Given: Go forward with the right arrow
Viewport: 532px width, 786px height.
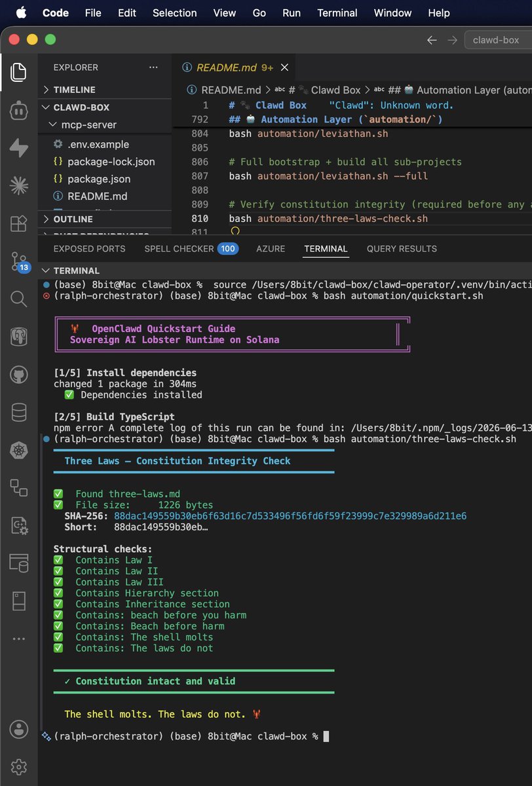Looking at the screenshot, I should 453,40.
